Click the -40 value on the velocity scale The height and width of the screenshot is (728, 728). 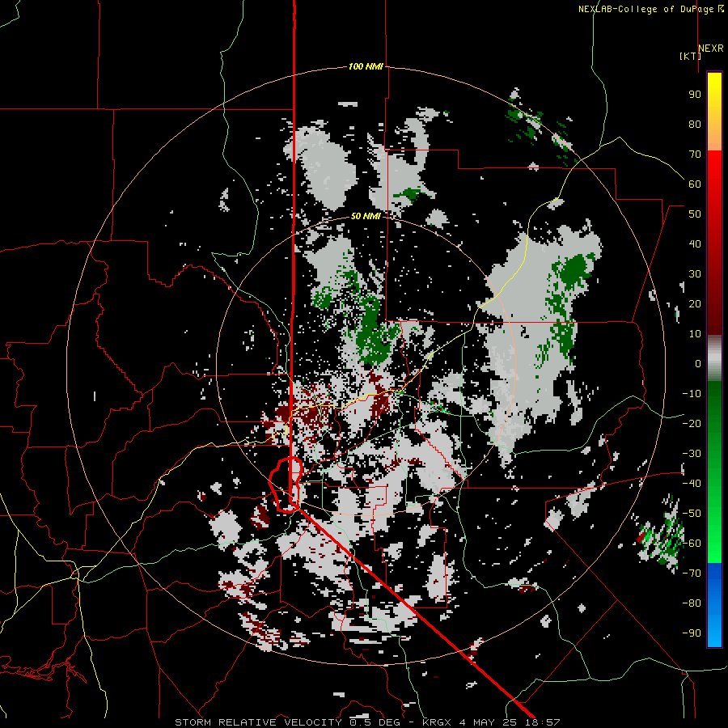[x=692, y=484]
